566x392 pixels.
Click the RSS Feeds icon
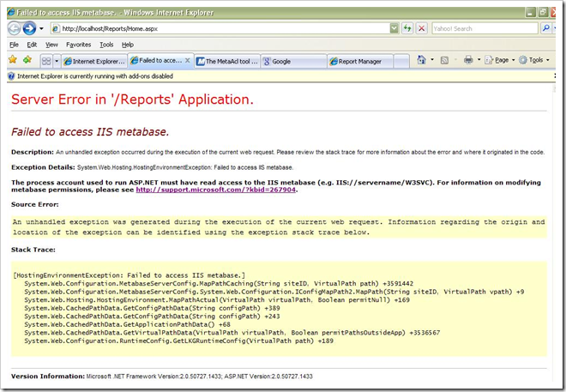tap(445, 60)
